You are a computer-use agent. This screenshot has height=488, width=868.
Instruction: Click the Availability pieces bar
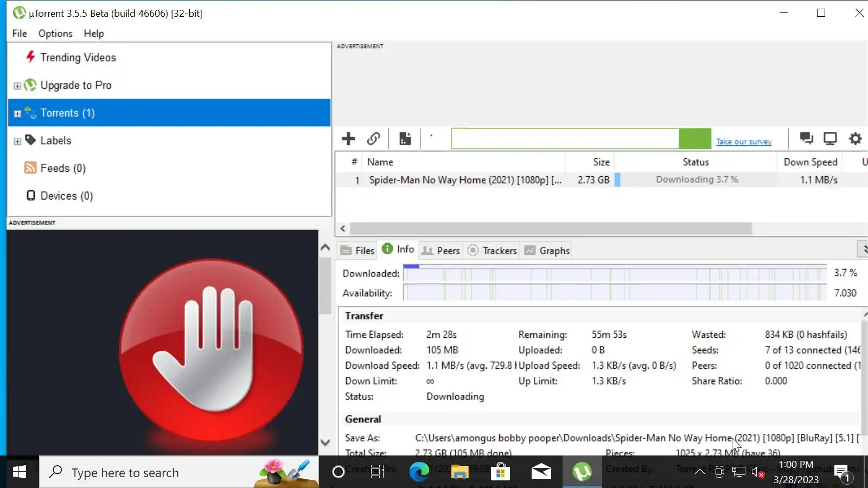coord(615,293)
